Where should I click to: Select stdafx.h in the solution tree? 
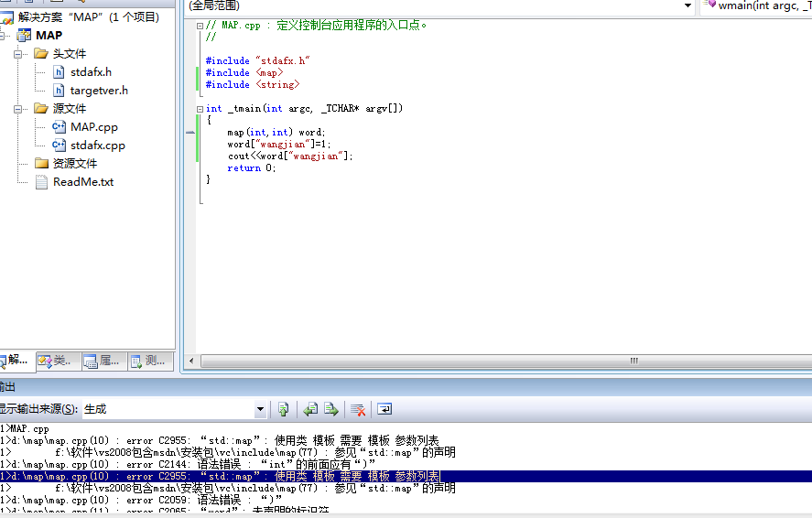tap(91, 71)
